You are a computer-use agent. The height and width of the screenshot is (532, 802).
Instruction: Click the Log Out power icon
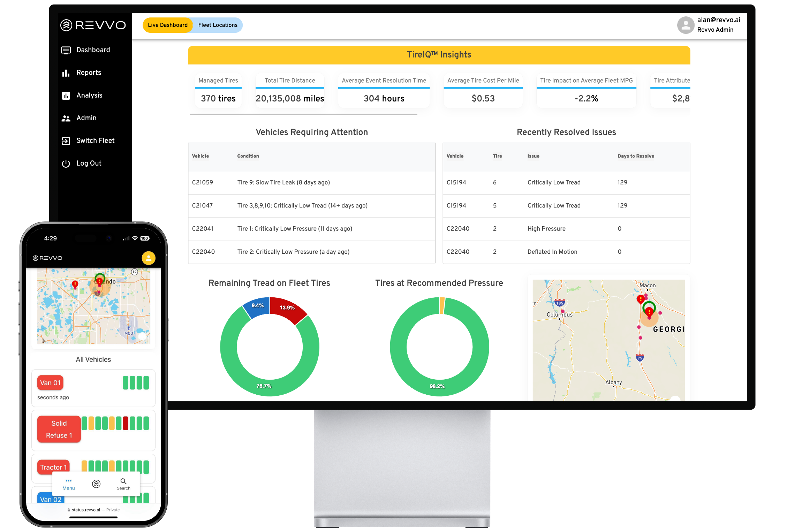(66, 164)
